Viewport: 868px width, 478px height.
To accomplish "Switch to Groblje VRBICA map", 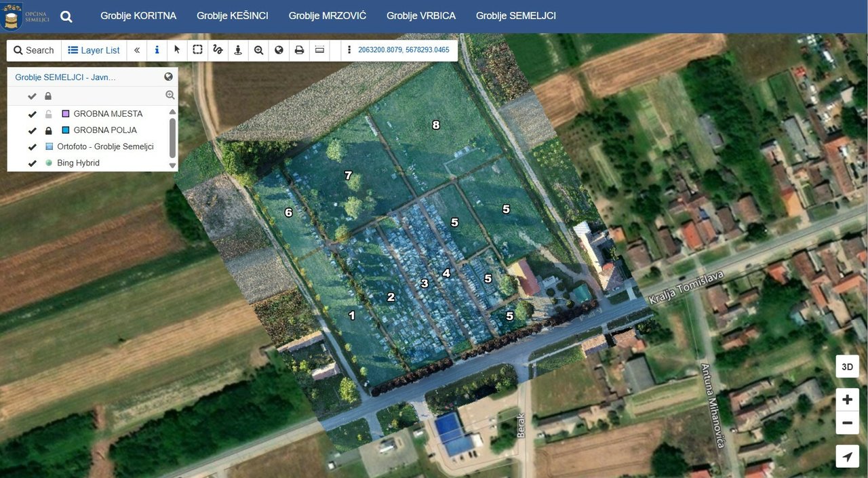I will [x=421, y=16].
